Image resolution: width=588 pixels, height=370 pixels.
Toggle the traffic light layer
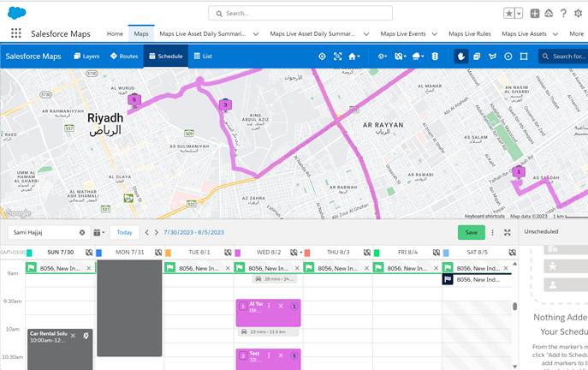pyautogui.click(x=435, y=57)
